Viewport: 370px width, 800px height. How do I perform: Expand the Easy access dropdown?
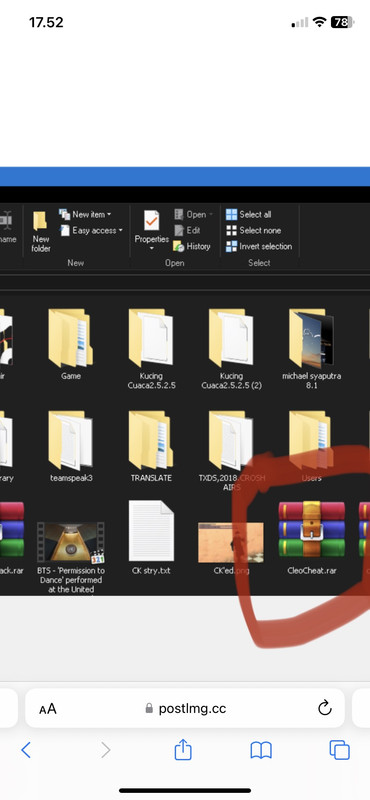pyautogui.click(x=91, y=230)
